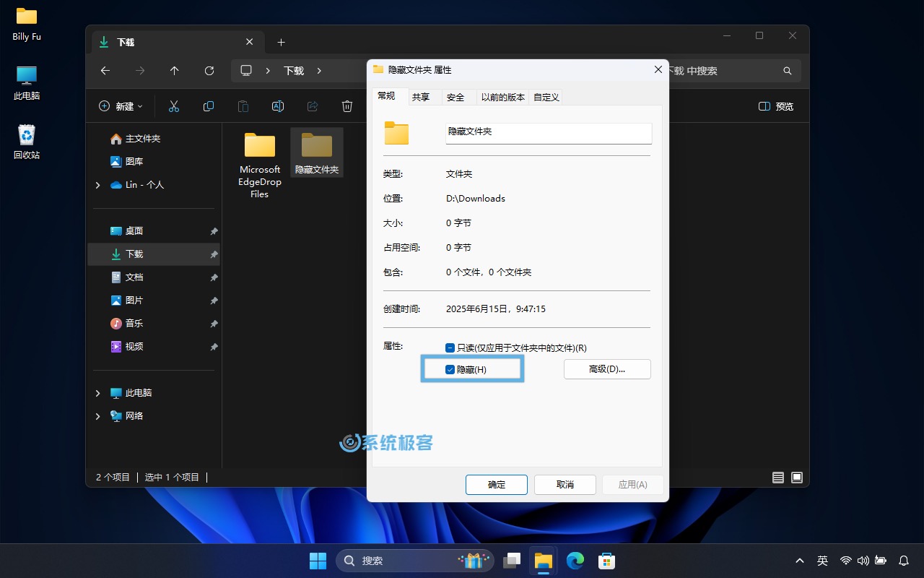Viewport: 924px width, 578px height.
Task: Switch to the 自定义 (Customize) tab
Action: pos(546,97)
